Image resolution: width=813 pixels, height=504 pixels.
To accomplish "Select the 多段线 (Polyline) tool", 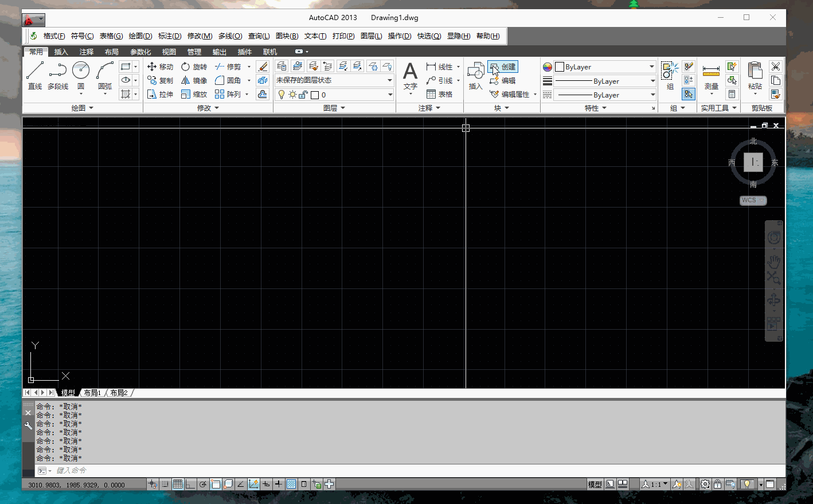I will 58,75.
